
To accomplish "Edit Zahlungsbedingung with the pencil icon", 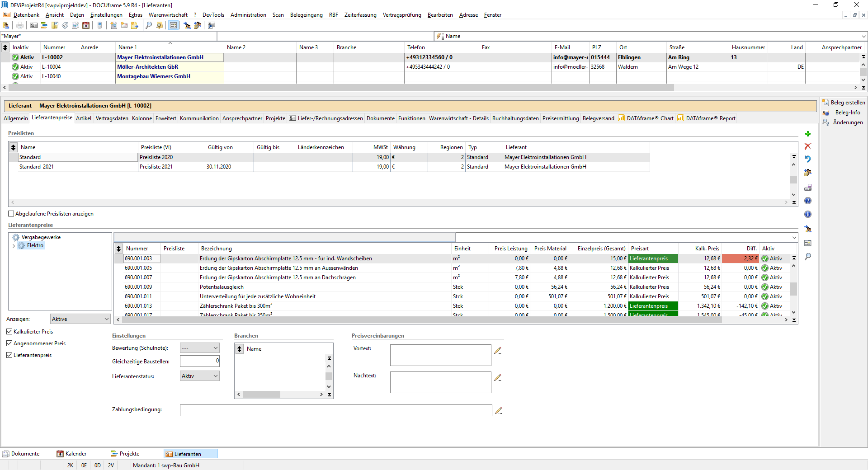I will click(x=499, y=411).
